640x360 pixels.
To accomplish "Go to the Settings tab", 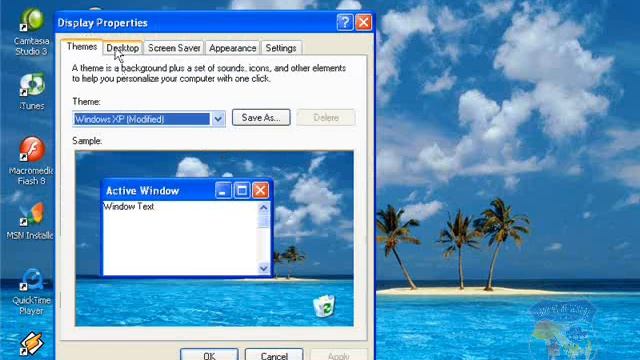I will 281,48.
